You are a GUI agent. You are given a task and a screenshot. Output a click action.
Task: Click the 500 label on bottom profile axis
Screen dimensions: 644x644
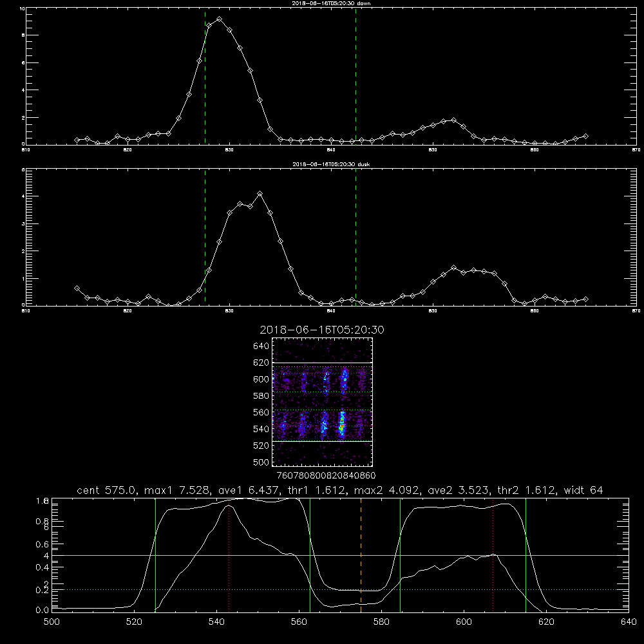(x=52, y=622)
